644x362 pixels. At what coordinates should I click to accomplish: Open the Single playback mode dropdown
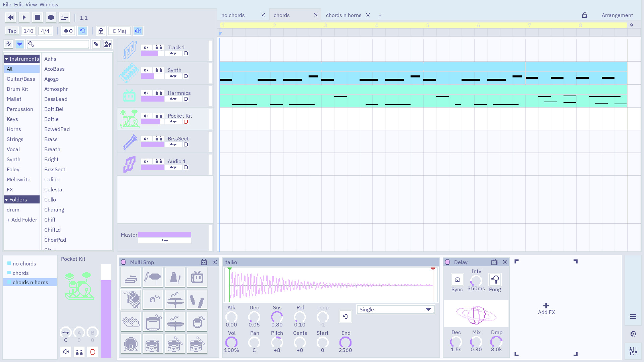point(396,309)
